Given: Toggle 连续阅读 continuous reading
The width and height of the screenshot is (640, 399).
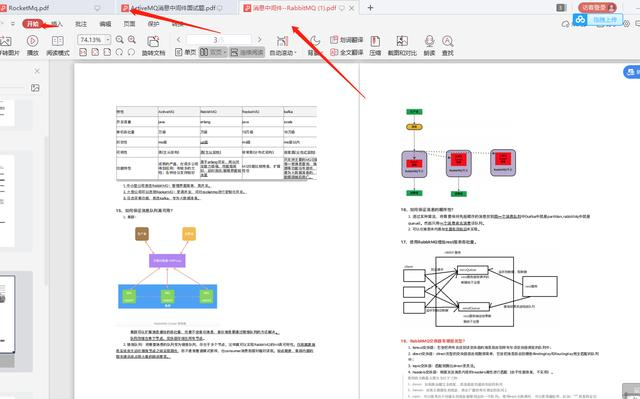Looking at the screenshot, I should 247,52.
